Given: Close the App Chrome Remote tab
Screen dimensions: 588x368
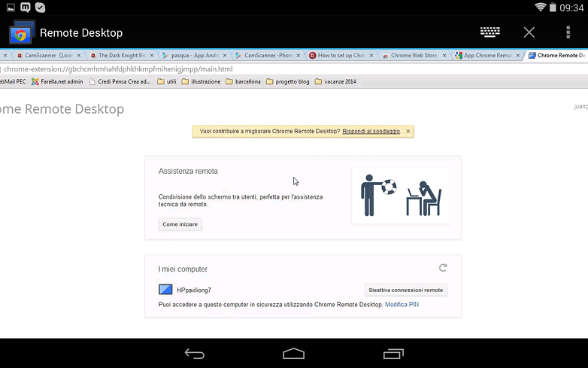Looking at the screenshot, I should coord(518,55).
